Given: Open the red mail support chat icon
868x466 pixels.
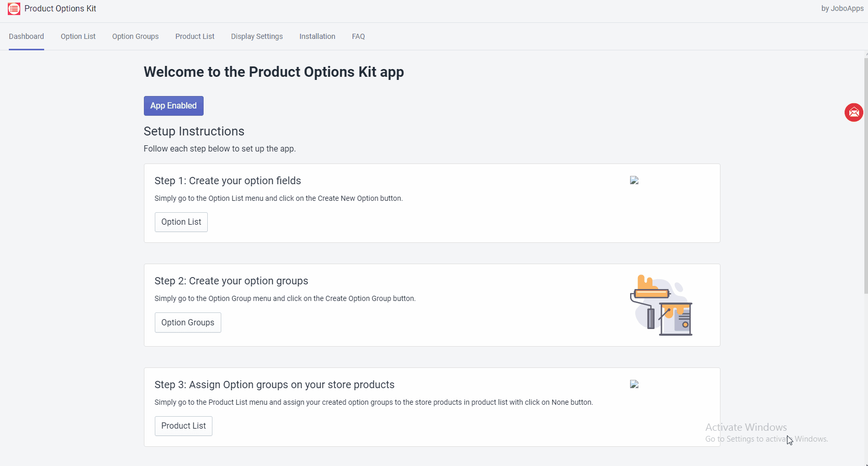Looking at the screenshot, I should [853, 113].
